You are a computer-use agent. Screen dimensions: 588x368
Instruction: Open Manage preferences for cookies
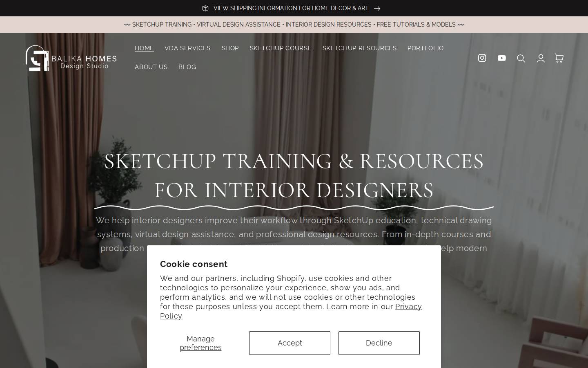tap(200, 343)
